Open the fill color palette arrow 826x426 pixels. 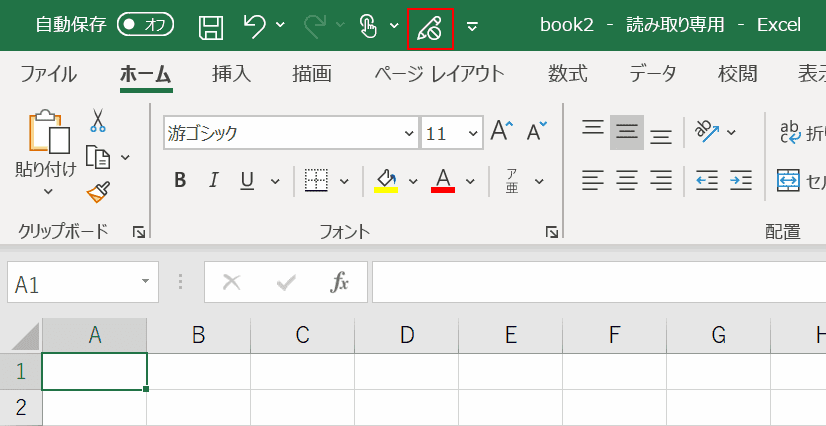[413, 182]
